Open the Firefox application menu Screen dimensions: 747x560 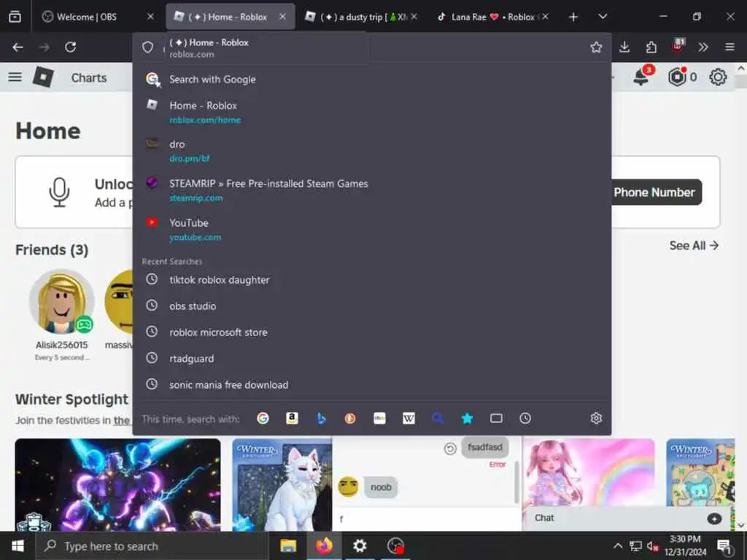click(x=729, y=47)
